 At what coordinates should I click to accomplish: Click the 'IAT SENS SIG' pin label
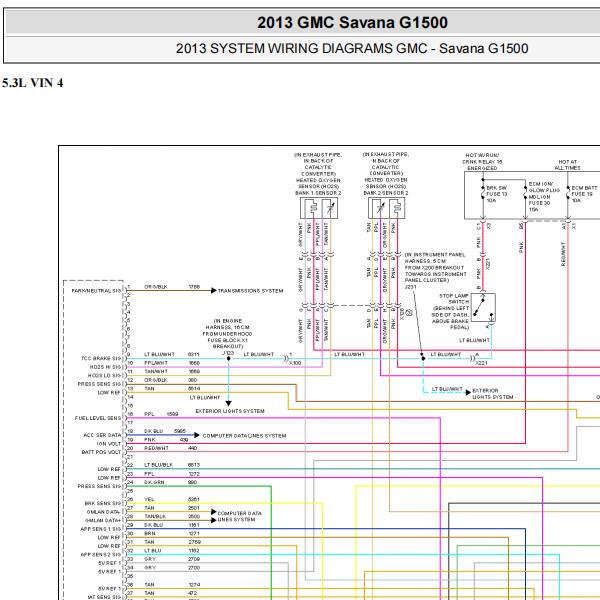(x=104, y=597)
